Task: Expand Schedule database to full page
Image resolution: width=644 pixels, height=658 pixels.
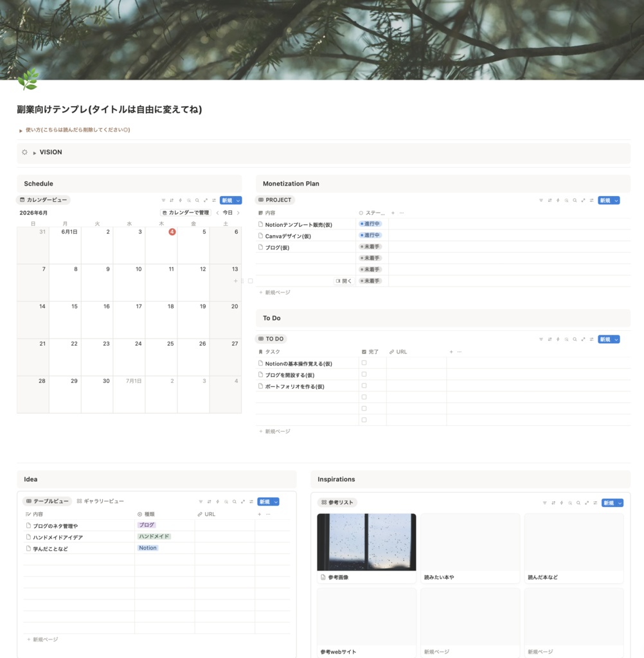Action: pyautogui.click(x=205, y=200)
